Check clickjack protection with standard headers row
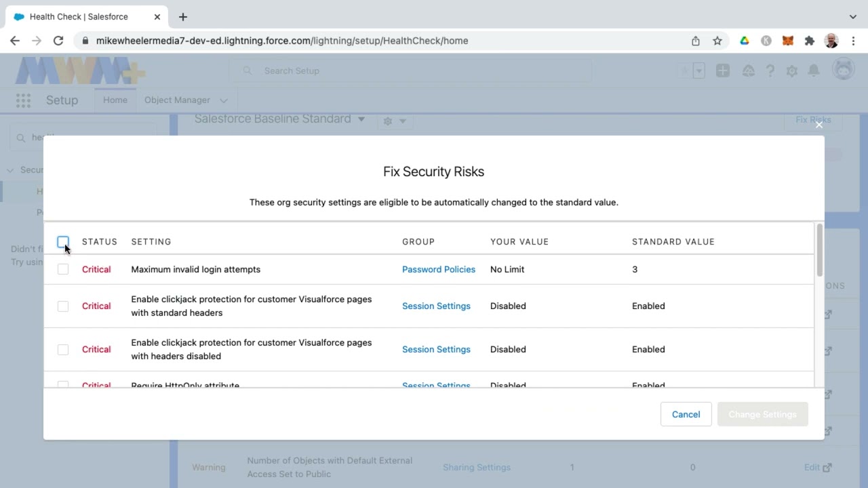 (x=63, y=306)
